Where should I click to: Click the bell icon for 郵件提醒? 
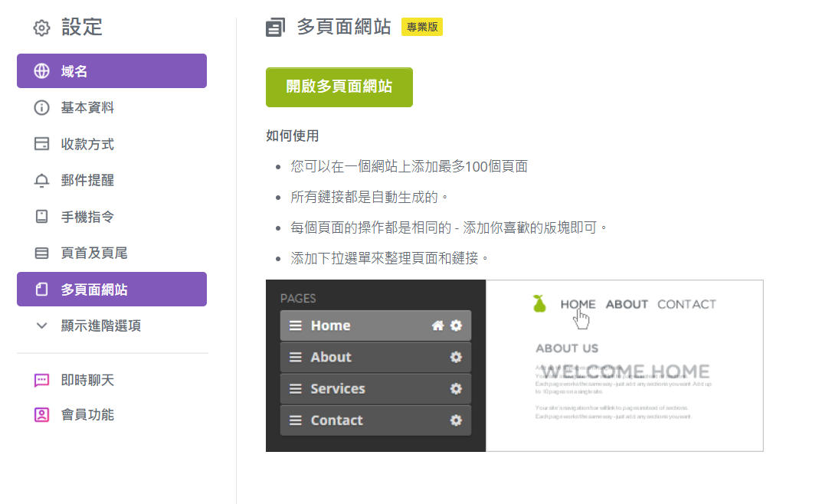coord(42,180)
